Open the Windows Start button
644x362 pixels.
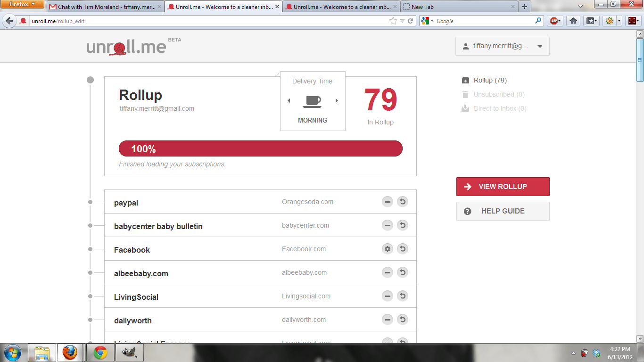click(x=12, y=353)
